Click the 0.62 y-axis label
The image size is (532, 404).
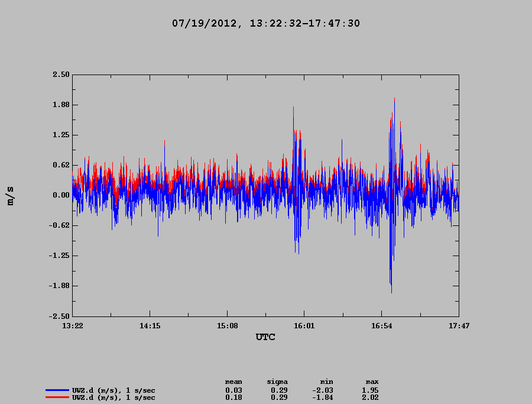point(61,165)
